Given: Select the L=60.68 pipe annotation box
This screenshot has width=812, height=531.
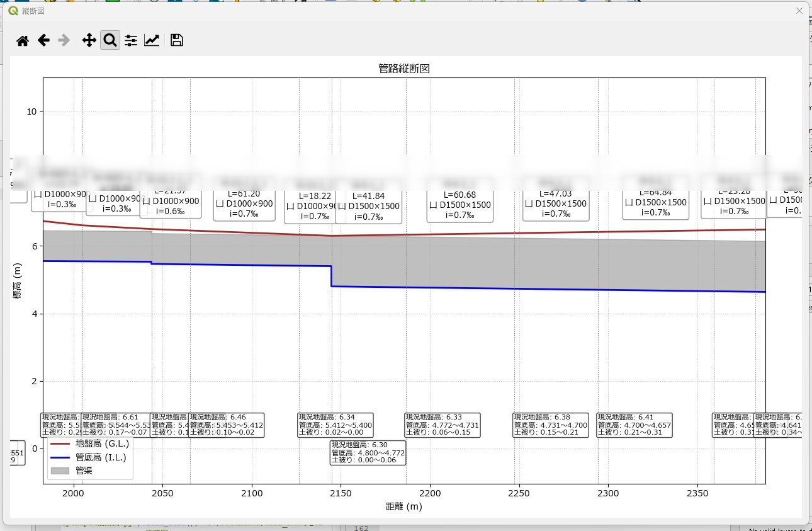Looking at the screenshot, I should [x=460, y=205].
